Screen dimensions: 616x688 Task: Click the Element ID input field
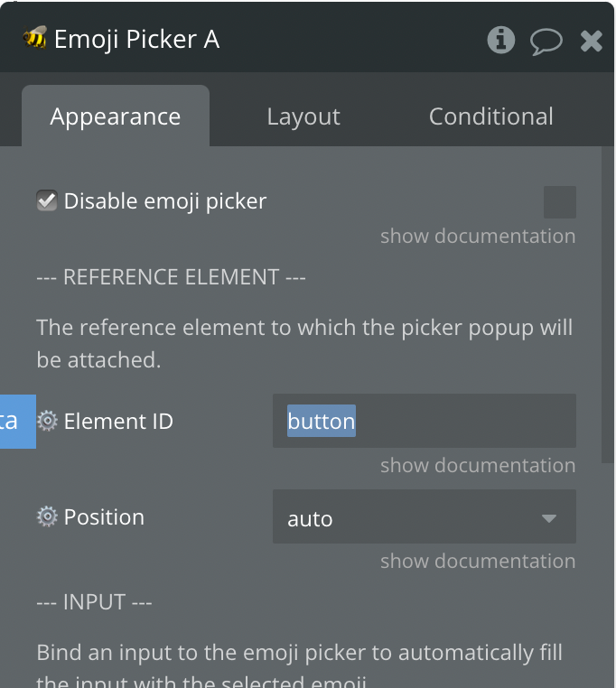click(424, 421)
